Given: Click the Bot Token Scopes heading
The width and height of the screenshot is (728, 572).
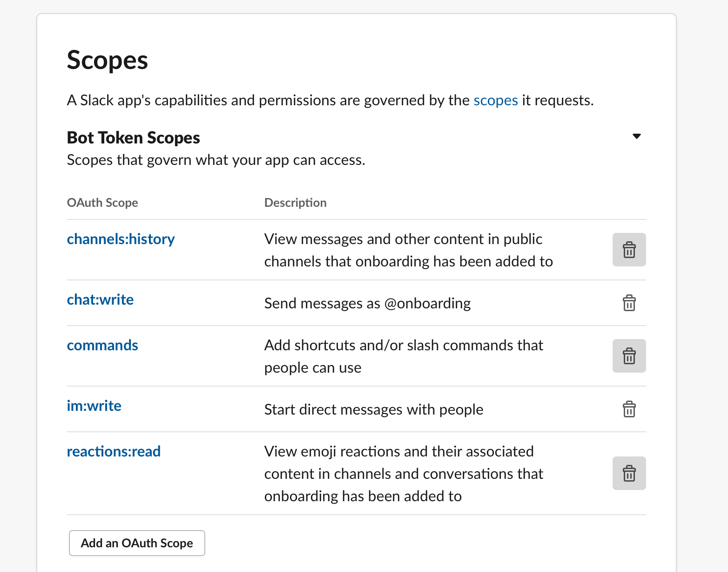Looking at the screenshot, I should click(134, 138).
